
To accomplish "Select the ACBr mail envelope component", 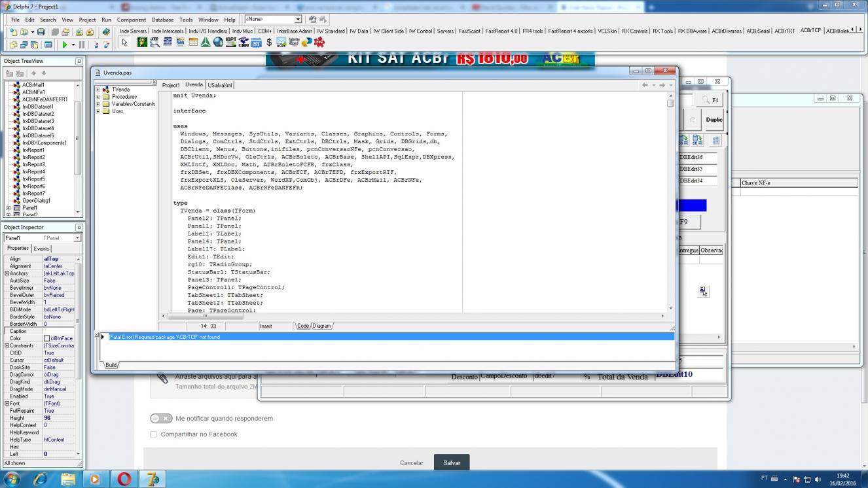I will point(281,43).
